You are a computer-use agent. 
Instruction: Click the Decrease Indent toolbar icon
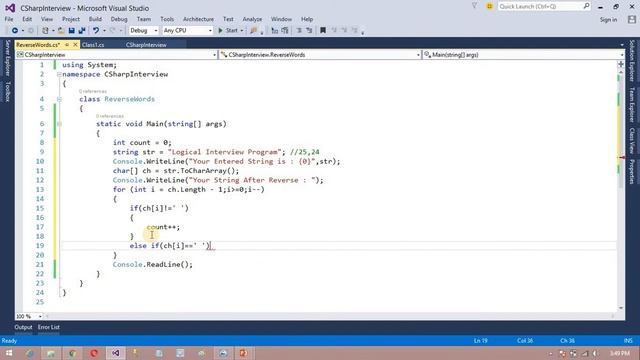299,31
